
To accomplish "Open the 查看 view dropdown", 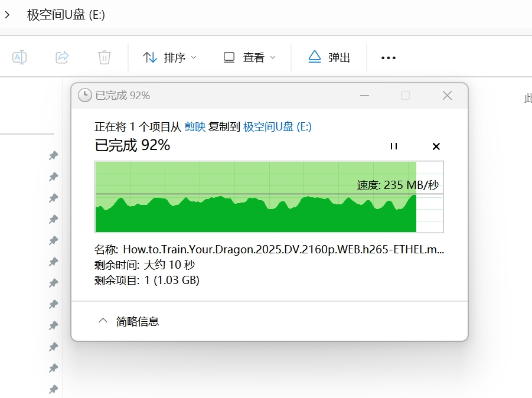I will pos(249,57).
